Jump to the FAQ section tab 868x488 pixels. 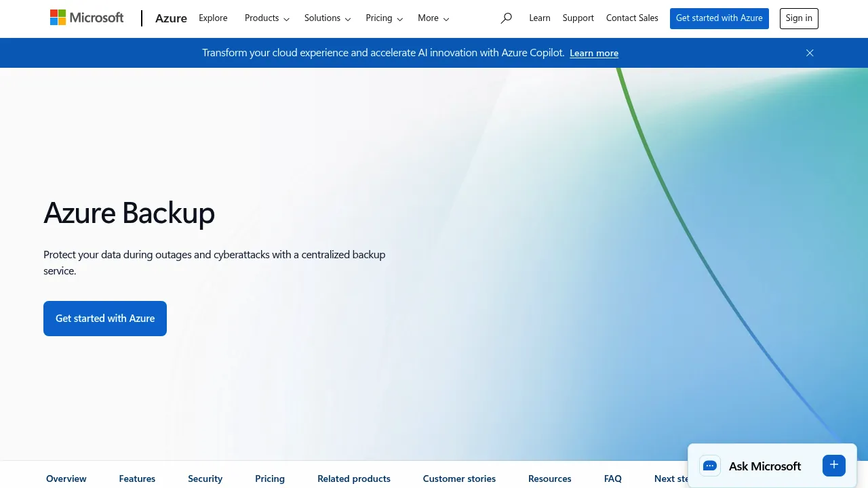pyautogui.click(x=613, y=479)
